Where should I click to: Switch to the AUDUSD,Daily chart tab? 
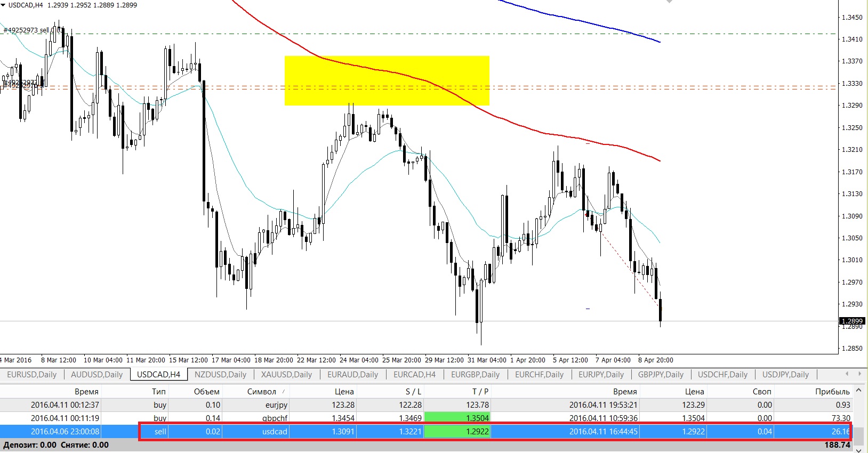97,375
